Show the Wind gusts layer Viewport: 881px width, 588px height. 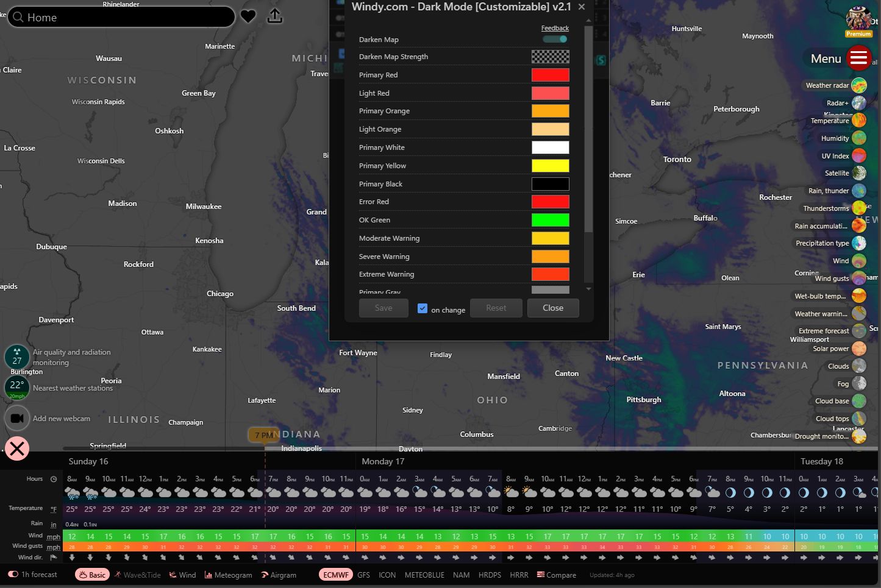[x=859, y=278]
